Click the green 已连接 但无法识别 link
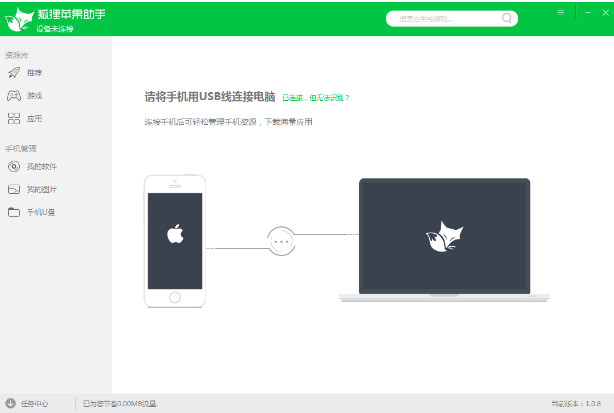The width and height of the screenshot is (614, 413). point(316,97)
